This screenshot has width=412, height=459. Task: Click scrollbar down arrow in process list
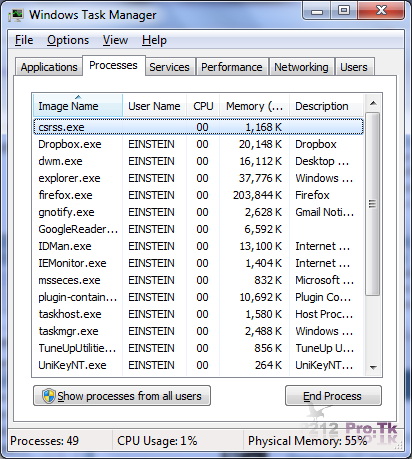pyautogui.click(x=373, y=367)
